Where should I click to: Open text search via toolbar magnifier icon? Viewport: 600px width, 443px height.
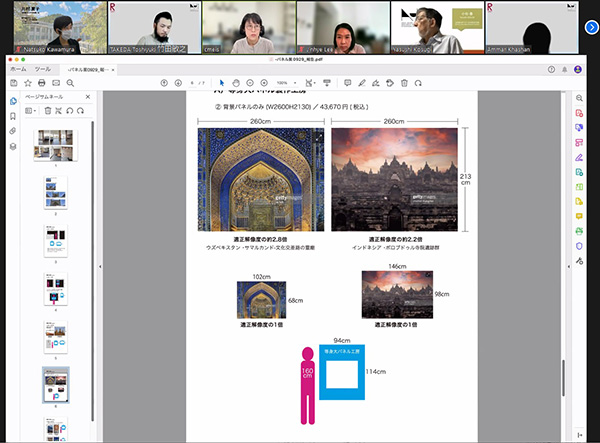(x=70, y=83)
